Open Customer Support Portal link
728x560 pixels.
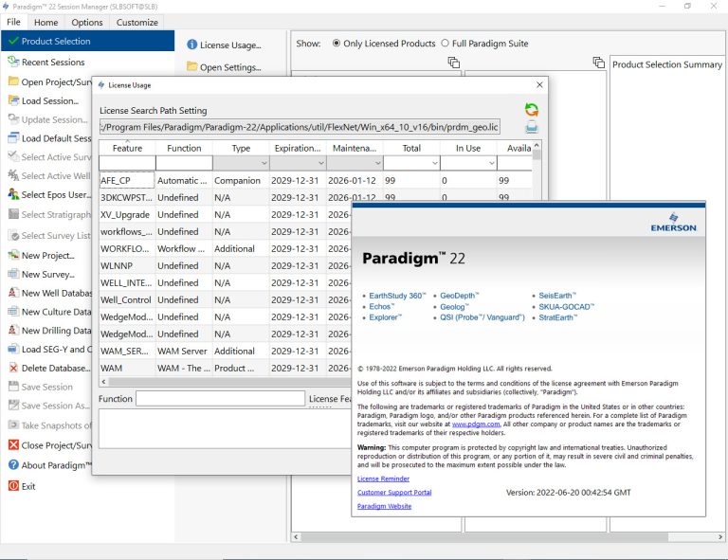[x=394, y=493]
